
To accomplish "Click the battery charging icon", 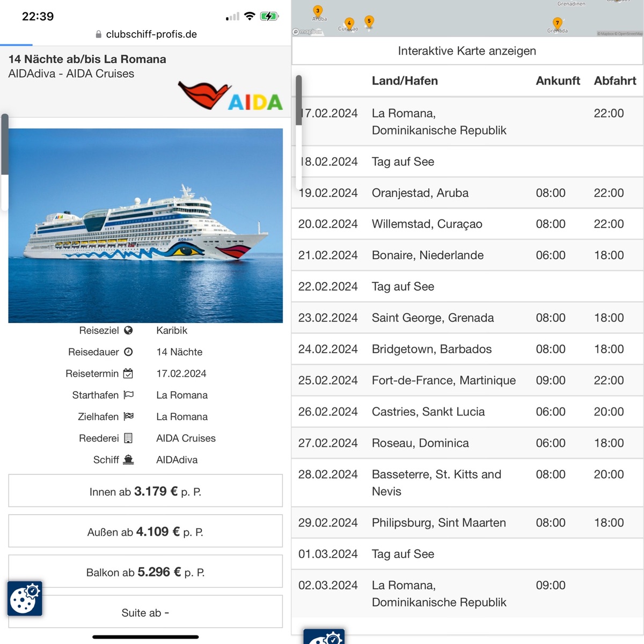I will tap(269, 16).
